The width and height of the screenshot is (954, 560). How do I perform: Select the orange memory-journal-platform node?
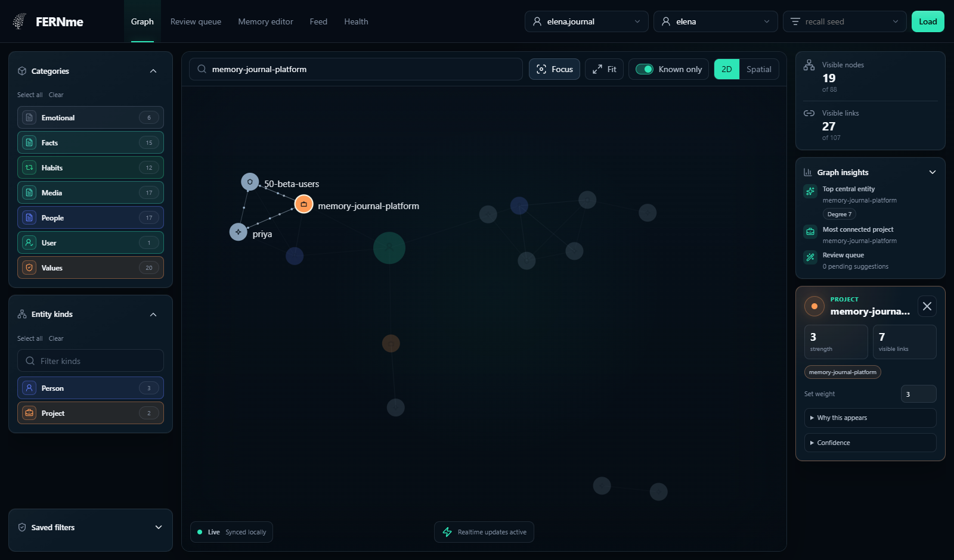(x=303, y=204)
